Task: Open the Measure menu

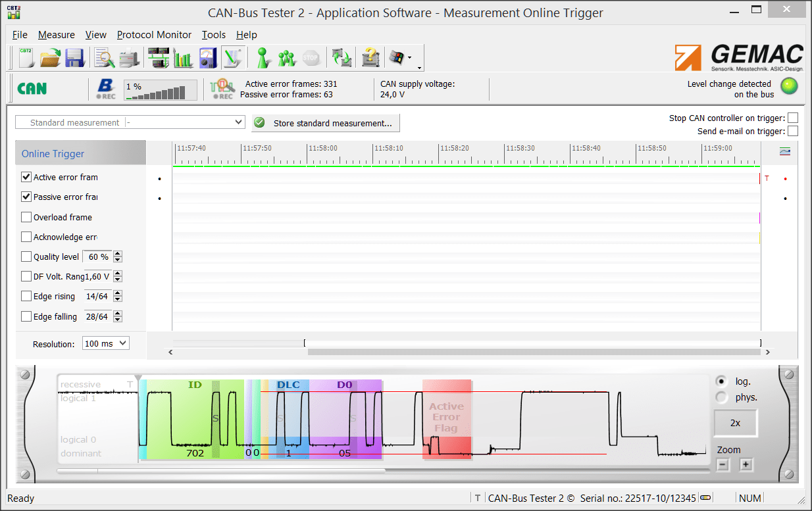Action: [x=56, y=35]
